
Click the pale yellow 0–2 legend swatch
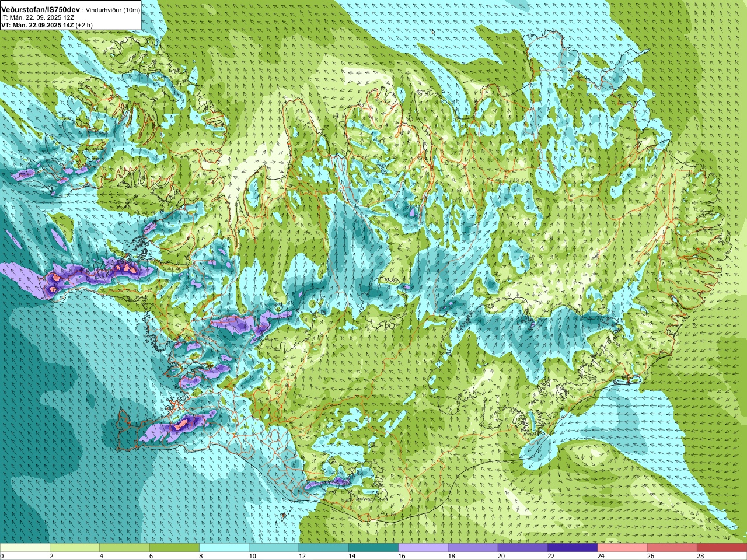click(25, 548)
